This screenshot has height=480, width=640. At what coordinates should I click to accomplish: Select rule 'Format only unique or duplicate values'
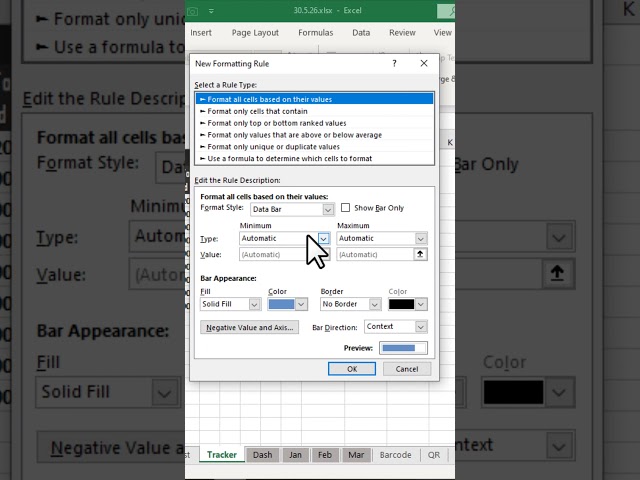click(x=314, y=147)
